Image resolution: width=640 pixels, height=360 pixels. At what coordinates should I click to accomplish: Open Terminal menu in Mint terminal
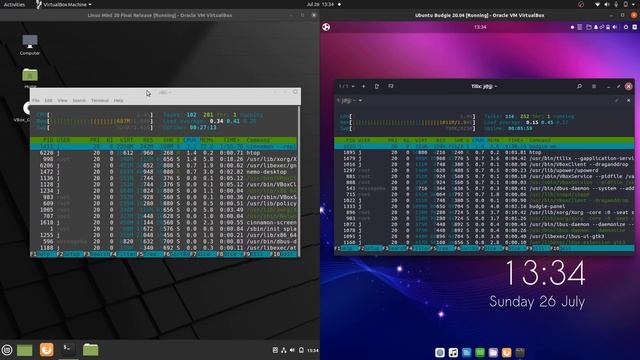coord(100,100)
